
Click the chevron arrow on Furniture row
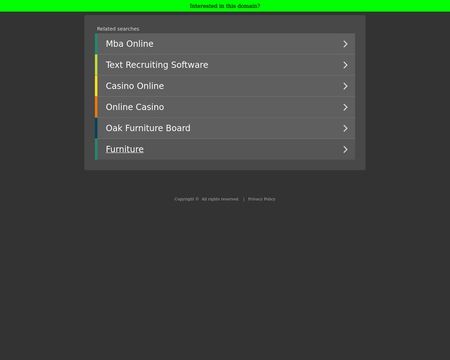point(345,150)
